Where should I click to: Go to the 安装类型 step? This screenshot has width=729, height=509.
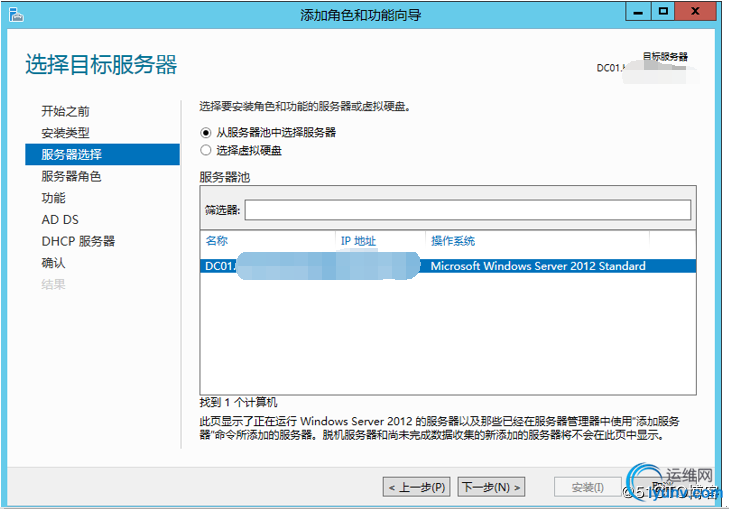65,133
